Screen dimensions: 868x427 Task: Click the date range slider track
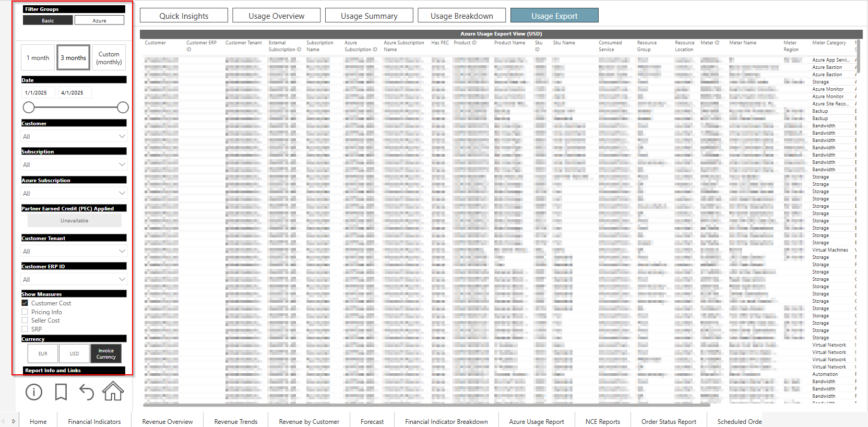pyautogui.click(x=76, y=108)
